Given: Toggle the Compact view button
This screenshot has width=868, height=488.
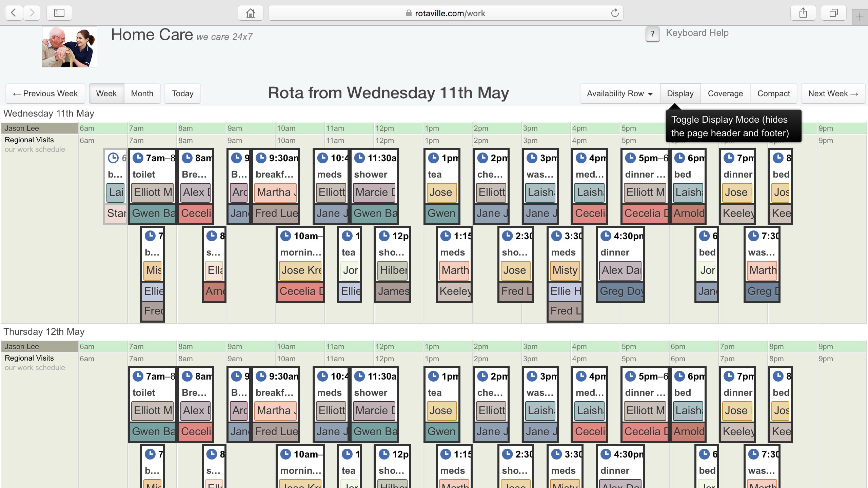Looking at the screenshot, I should pyautogui.click(x=773, y=94).
